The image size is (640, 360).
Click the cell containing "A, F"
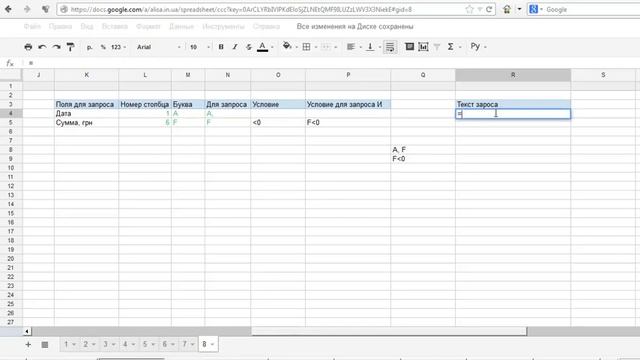(423, 150)
